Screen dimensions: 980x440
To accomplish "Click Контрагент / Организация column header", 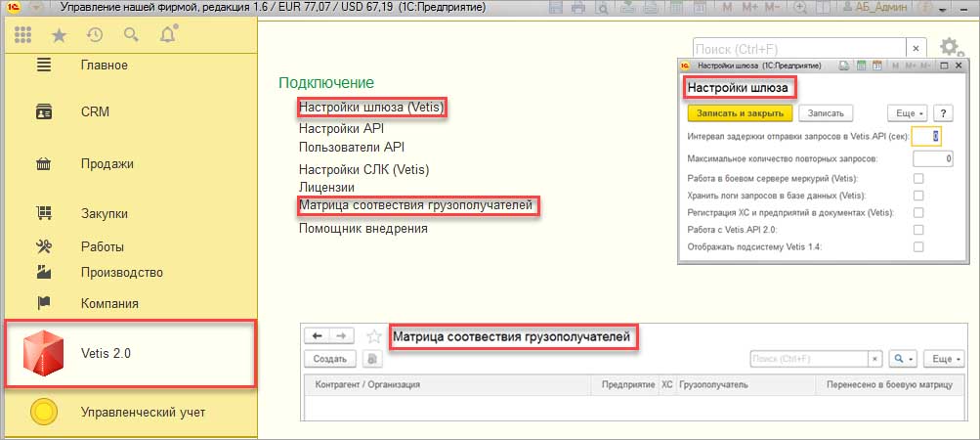I will click(447, 385).
